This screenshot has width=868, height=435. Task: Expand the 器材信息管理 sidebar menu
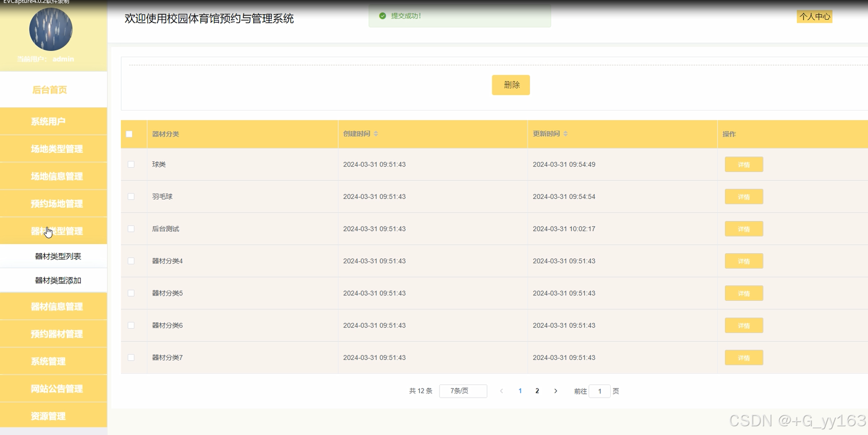point(53,306)
